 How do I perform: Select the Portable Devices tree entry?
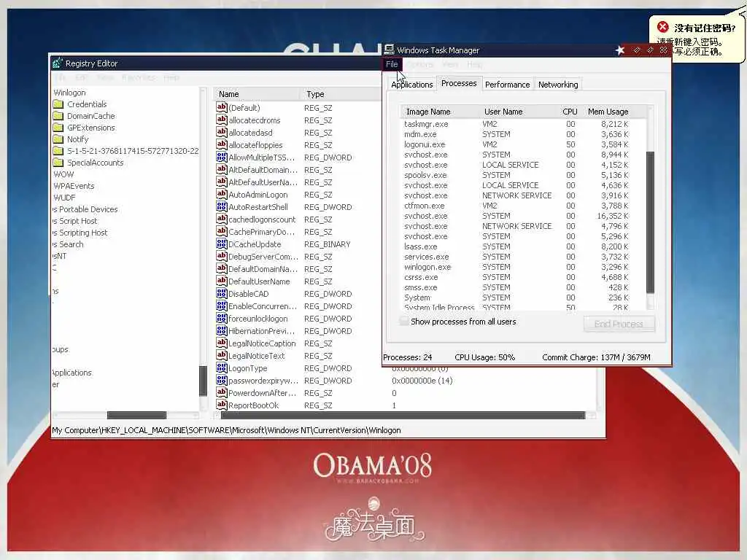(85, 209)
